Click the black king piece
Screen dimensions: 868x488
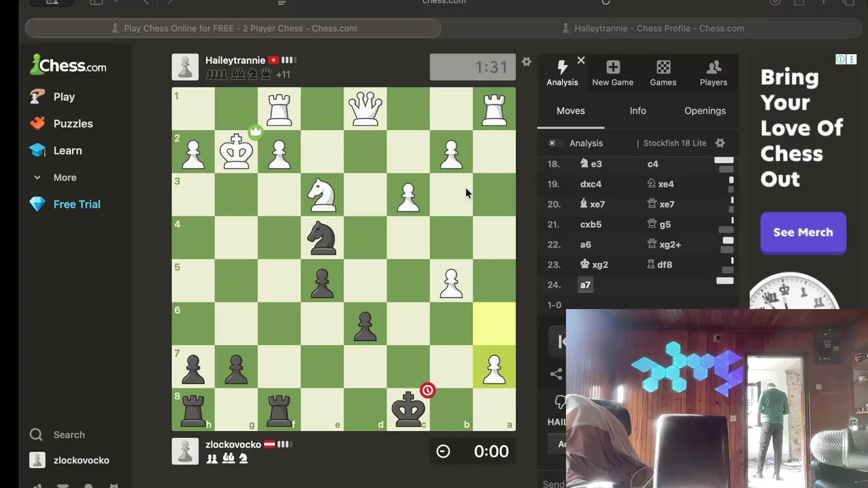tap(408, 409)
